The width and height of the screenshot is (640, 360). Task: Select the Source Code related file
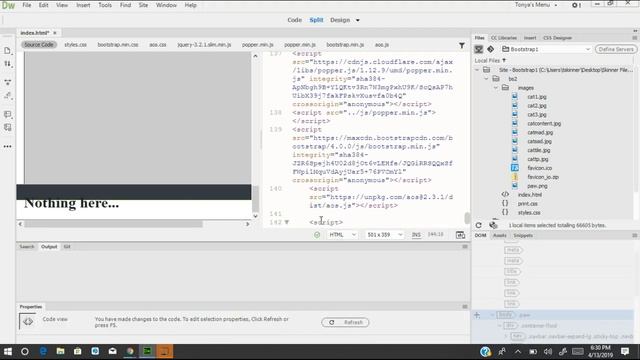point(39,44)
